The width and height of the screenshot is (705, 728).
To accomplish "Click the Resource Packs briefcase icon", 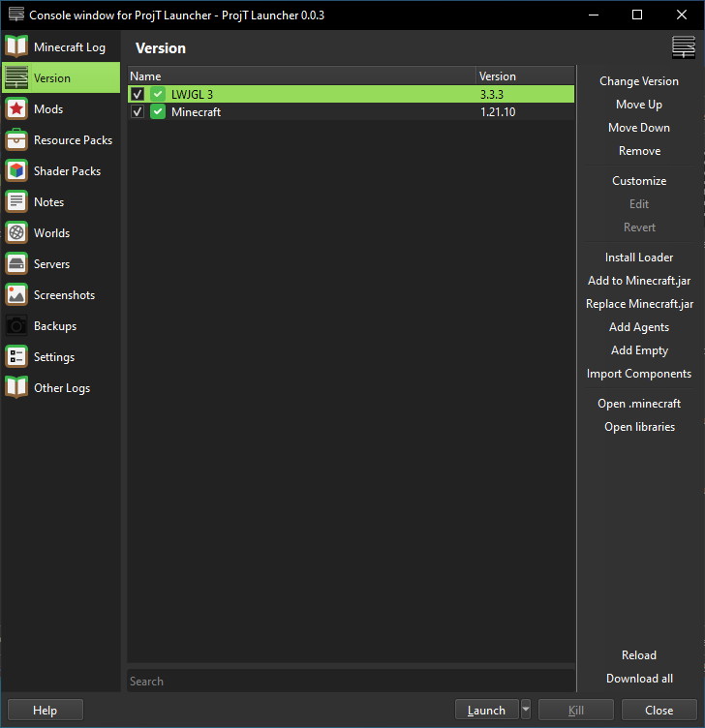I will pos(16,140).
